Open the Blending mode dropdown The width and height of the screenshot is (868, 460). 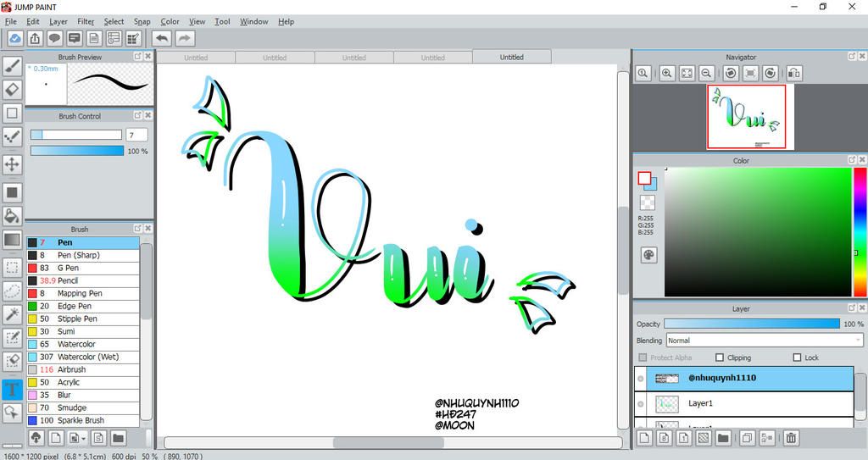765,341
